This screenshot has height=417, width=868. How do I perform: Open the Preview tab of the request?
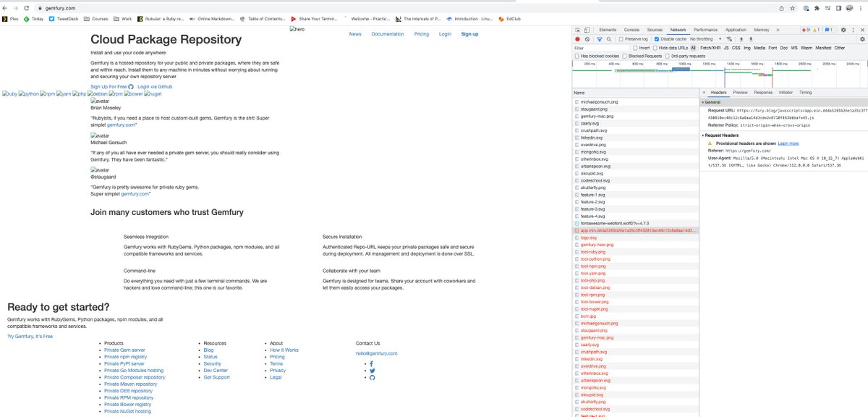(x=740, y=93)
